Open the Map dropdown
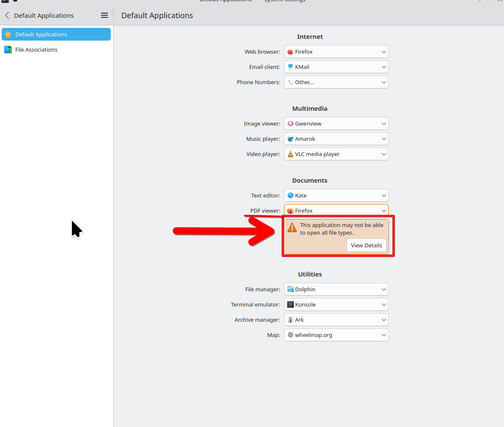 click(336, 335)
